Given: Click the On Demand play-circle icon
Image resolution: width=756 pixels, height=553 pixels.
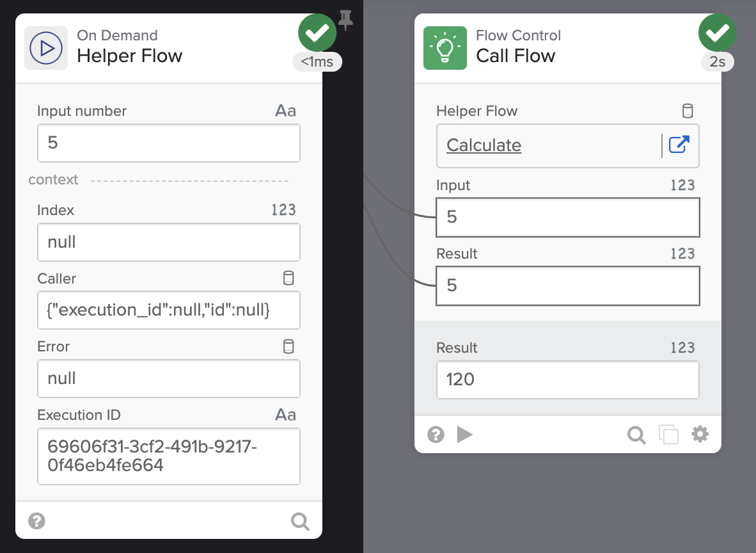Looking at the screenshot, I should pos(45,48).
